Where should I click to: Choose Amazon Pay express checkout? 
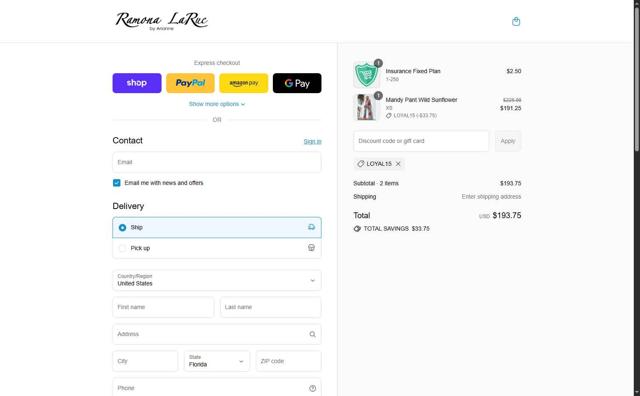pos(244,83)
